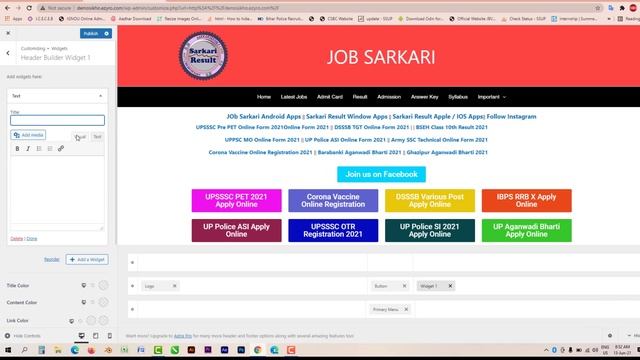Click UP Police ASI Apply Online tile

(x=236, y=230)
